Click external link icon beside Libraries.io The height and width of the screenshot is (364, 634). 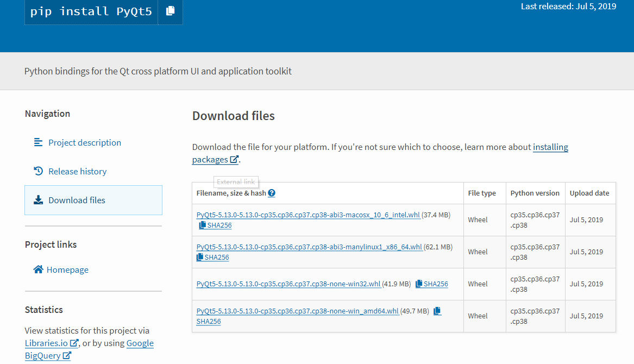(74, 343)
